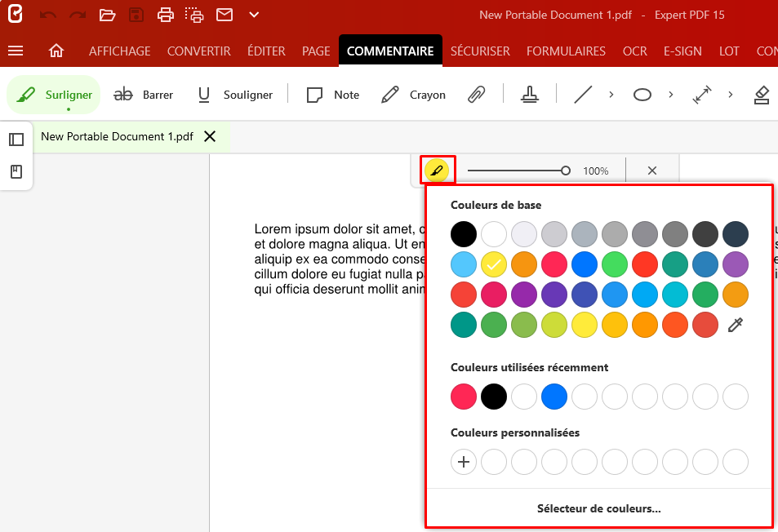778x532 pixels.
Task: Expand the line tool options chevron
Action: coord(611,94)
